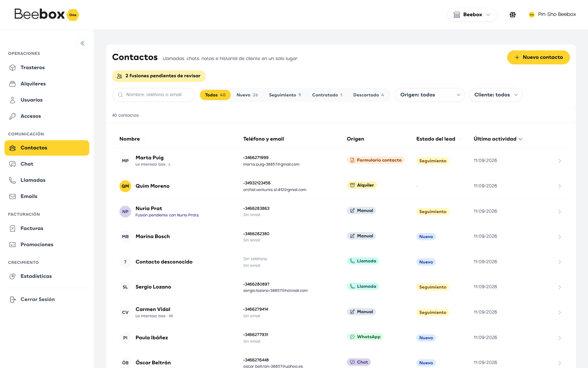
Task: Sort by the Nombre column header
Action: pyautogui.click(x=132, y=139)
